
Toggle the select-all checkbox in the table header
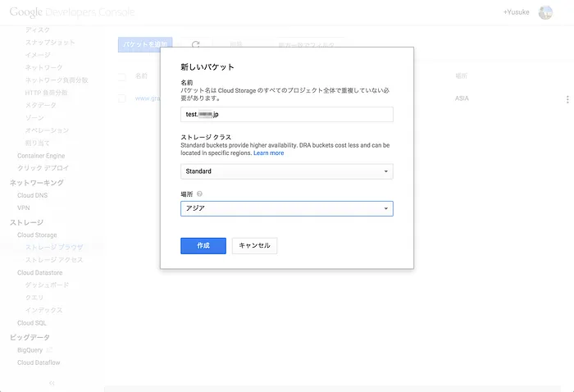[122, 76]
